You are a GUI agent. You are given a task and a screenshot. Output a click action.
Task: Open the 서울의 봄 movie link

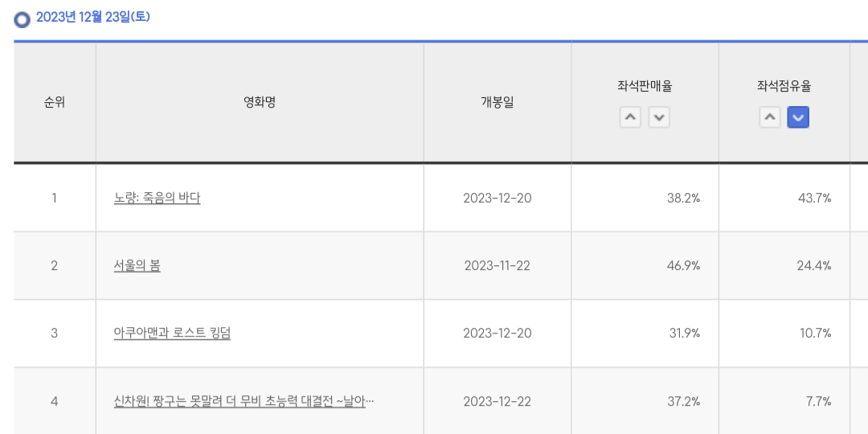pos(137,265)
